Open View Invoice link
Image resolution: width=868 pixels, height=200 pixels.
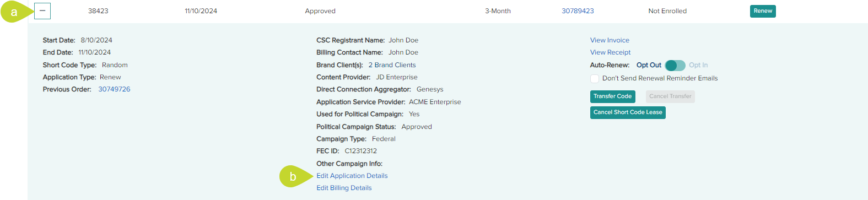(x=610, y=40)
